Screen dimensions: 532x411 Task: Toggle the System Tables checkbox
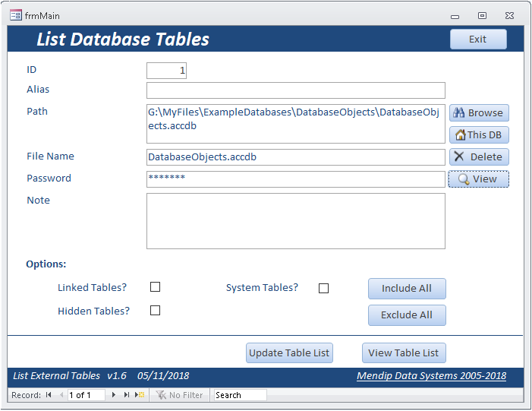323,288
